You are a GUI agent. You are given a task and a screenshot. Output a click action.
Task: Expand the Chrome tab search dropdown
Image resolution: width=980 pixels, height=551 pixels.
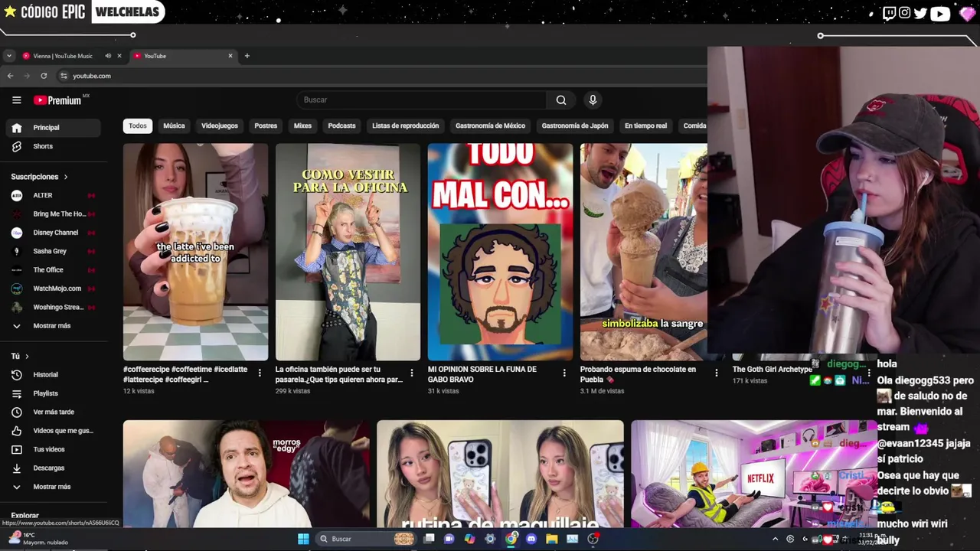8,56
